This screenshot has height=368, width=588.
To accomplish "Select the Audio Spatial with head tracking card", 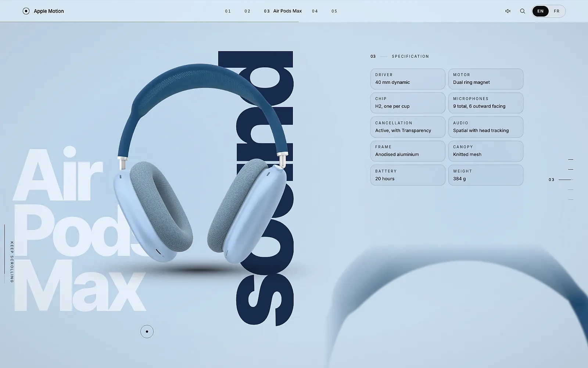I will click(486, 127).
